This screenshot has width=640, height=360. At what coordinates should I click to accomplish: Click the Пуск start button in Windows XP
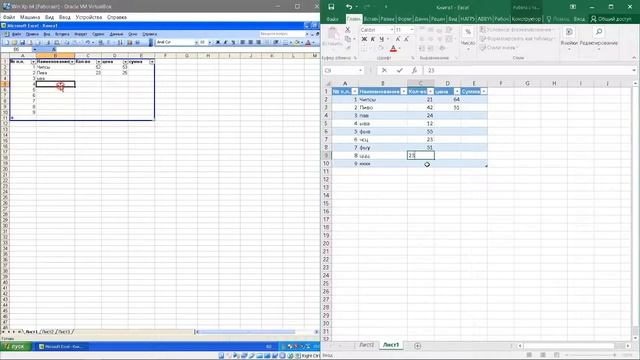[x=16, y=347]
